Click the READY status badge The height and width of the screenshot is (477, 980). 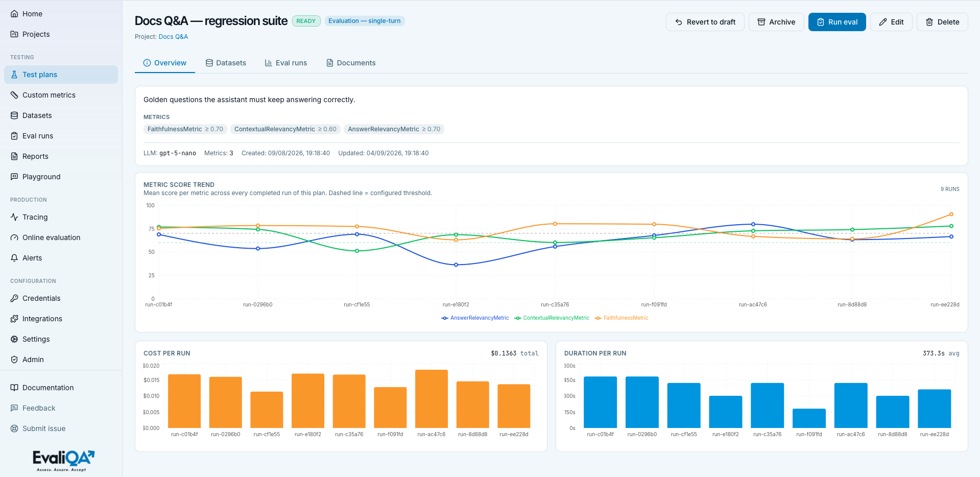[x=306, y=21]
